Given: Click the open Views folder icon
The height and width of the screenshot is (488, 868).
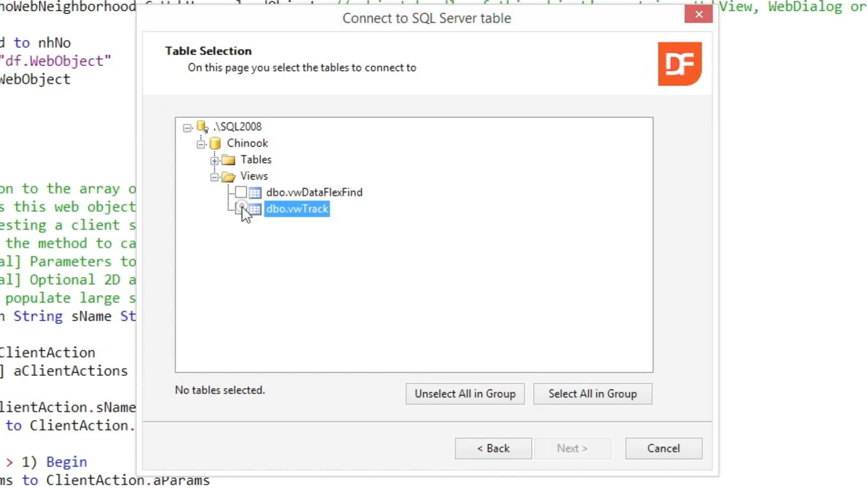Looking at the screenshot, I should coord(229,177).
